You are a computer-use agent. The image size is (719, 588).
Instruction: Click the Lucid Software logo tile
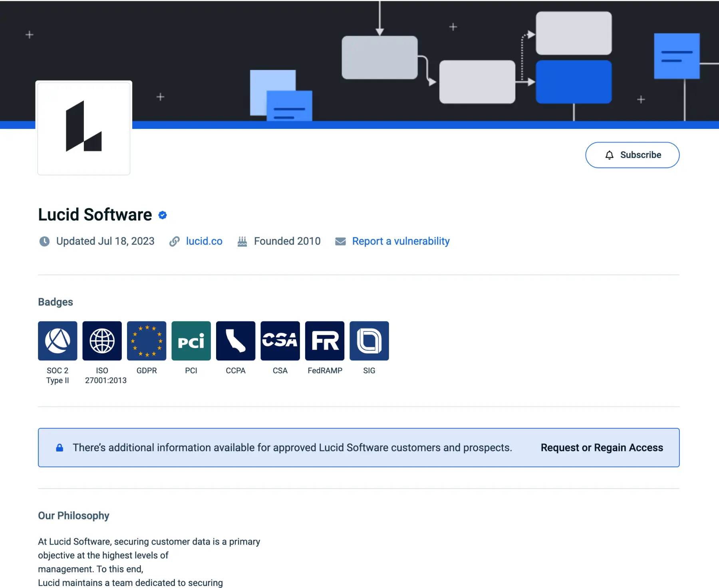click(x=84, y=128)
